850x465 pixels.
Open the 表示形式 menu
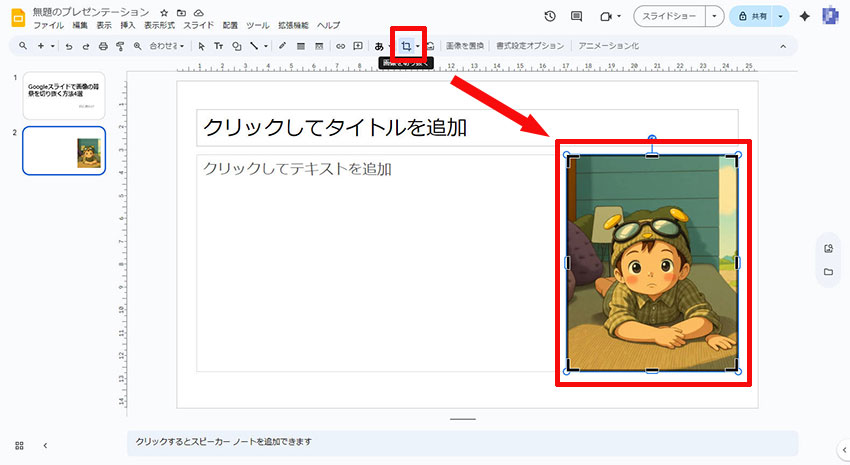[160, 25]
